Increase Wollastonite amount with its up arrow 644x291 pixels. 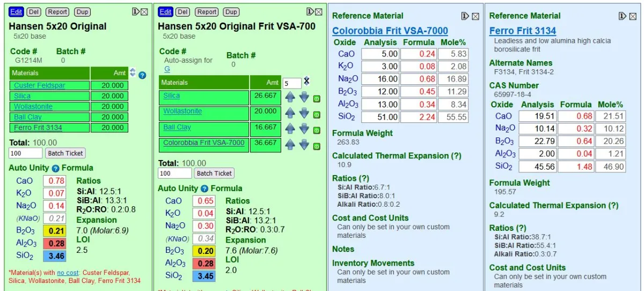[x=290, y=113]
